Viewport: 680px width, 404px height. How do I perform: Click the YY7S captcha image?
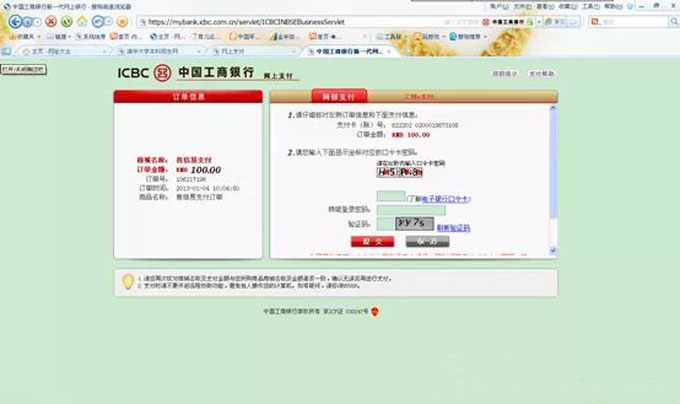click(414, 224)
